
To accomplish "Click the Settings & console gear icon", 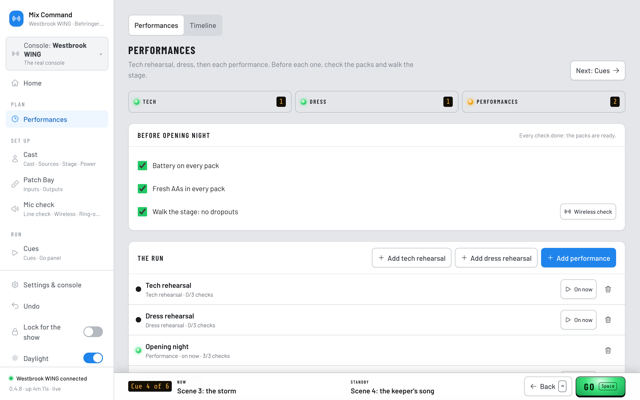I will point(15,285).
